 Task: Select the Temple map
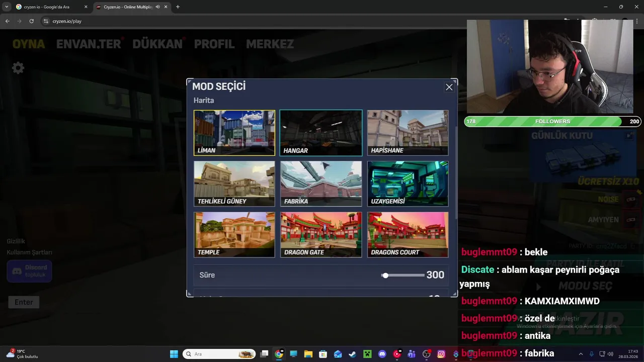234,234
